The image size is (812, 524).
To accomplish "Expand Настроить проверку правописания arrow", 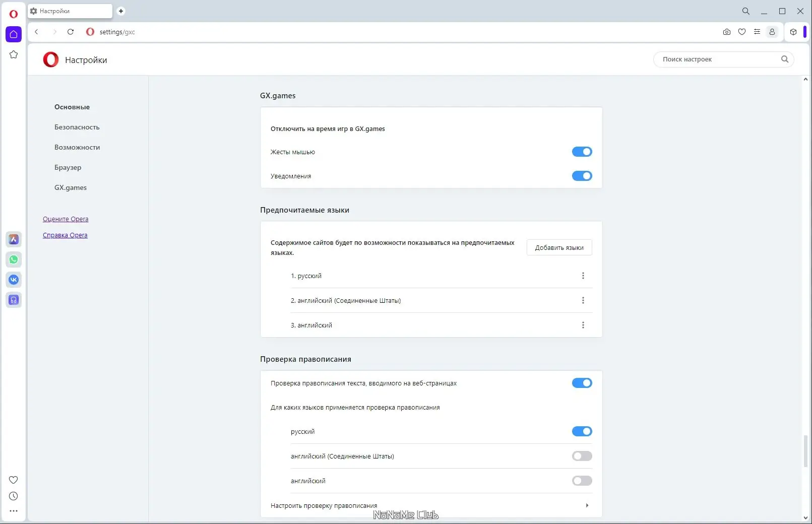I will pyautogui.click(x=587, y=505).
